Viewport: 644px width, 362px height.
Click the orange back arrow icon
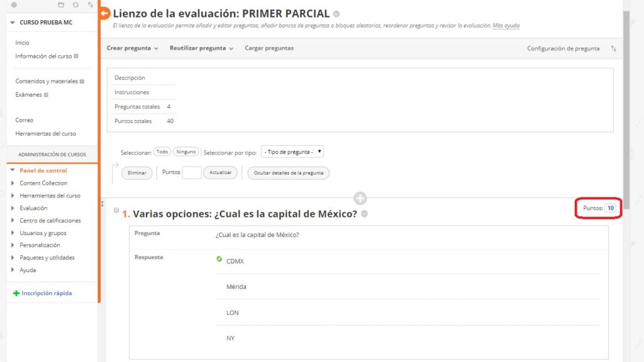point(104,13)
